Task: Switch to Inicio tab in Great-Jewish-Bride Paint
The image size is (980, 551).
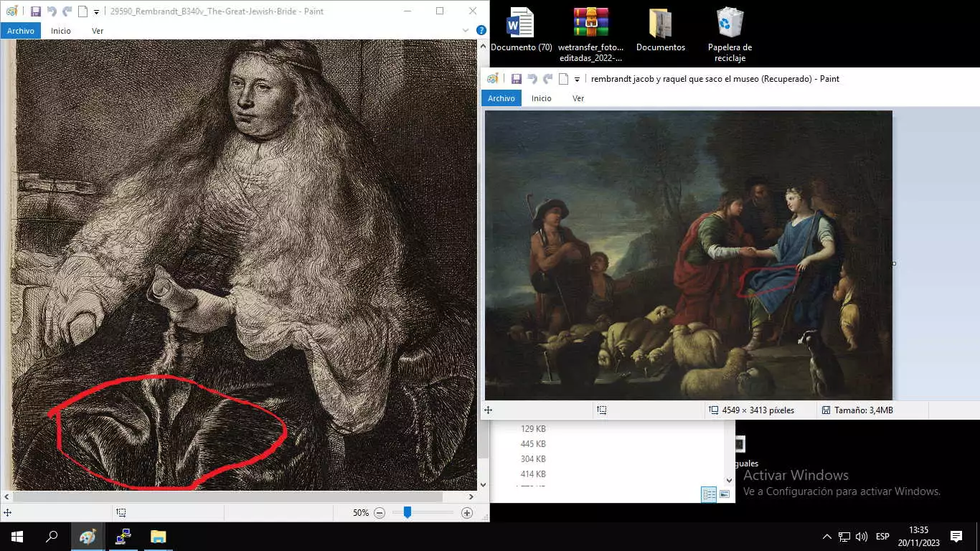Action: point(61,31)
